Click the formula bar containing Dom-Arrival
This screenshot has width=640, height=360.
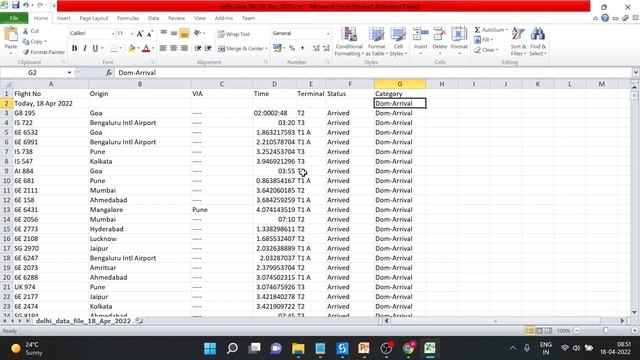click(x=373, y=73)
